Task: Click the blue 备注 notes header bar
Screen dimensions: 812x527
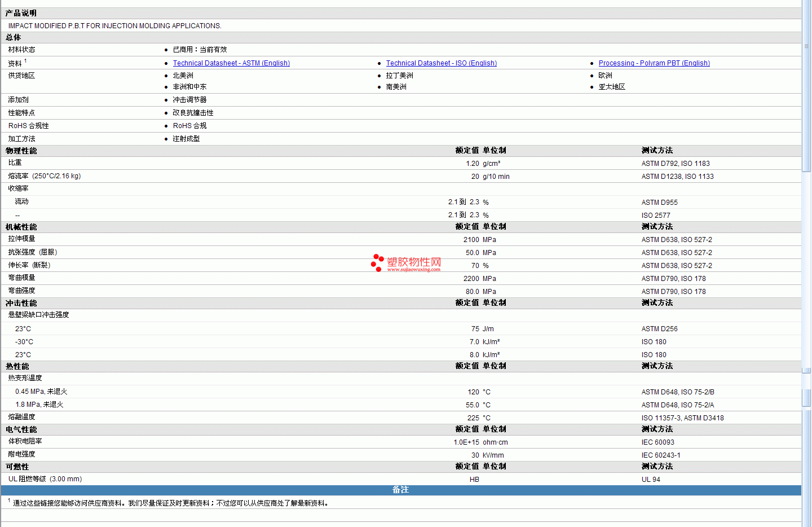Action: [x=400, y=490]
